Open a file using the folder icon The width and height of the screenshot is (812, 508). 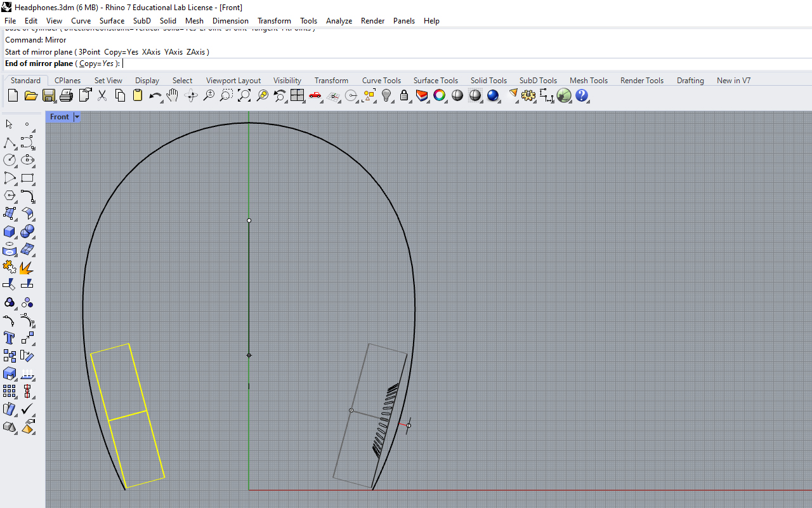[x=30, y=96]
